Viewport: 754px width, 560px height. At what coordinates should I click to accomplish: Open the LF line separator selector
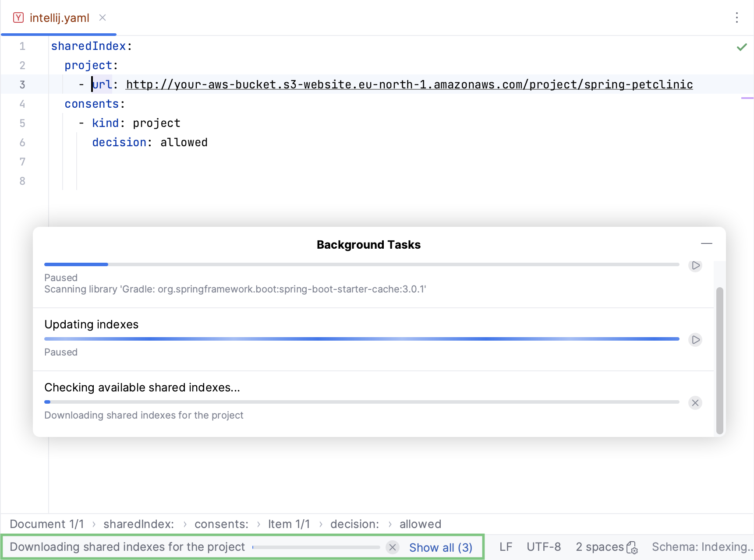506,547
